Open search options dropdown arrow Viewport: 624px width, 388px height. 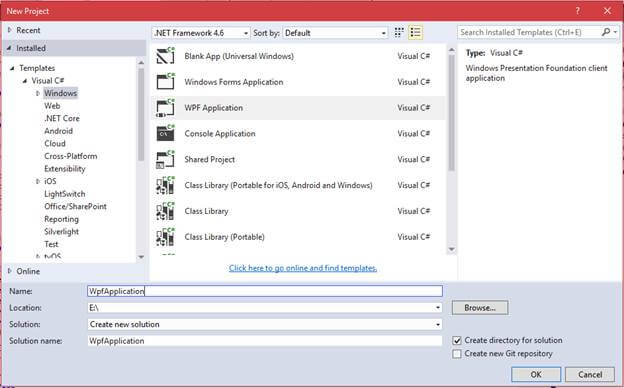(x=616, y=32)
